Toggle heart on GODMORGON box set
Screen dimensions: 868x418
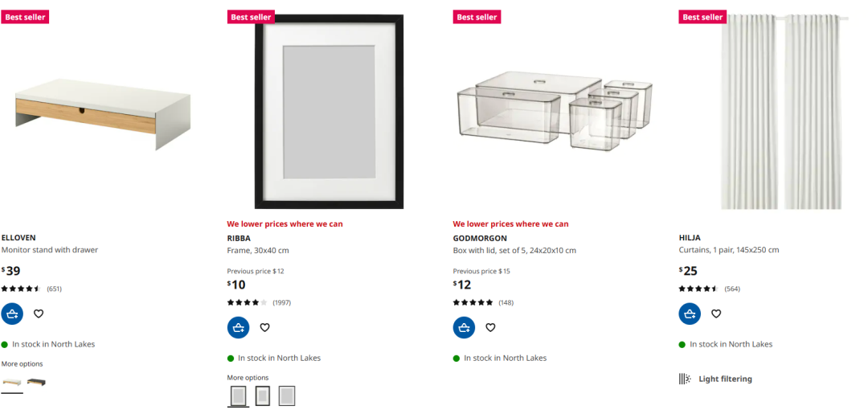click(x=490, y=328)
